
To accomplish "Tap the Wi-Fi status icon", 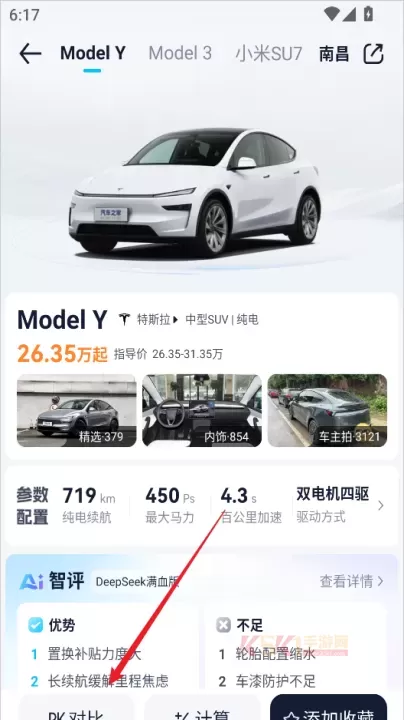I will click(331, 14).
